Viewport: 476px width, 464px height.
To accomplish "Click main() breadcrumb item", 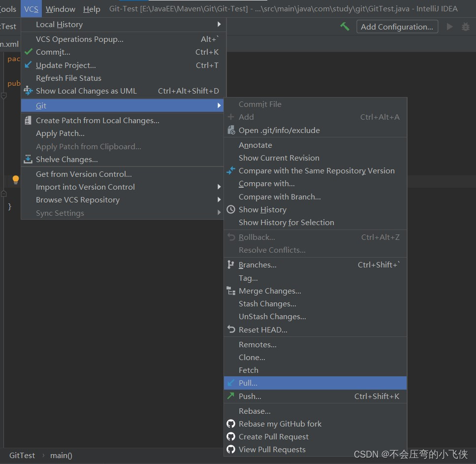I will pyautogui.click(x=61, y=455).
